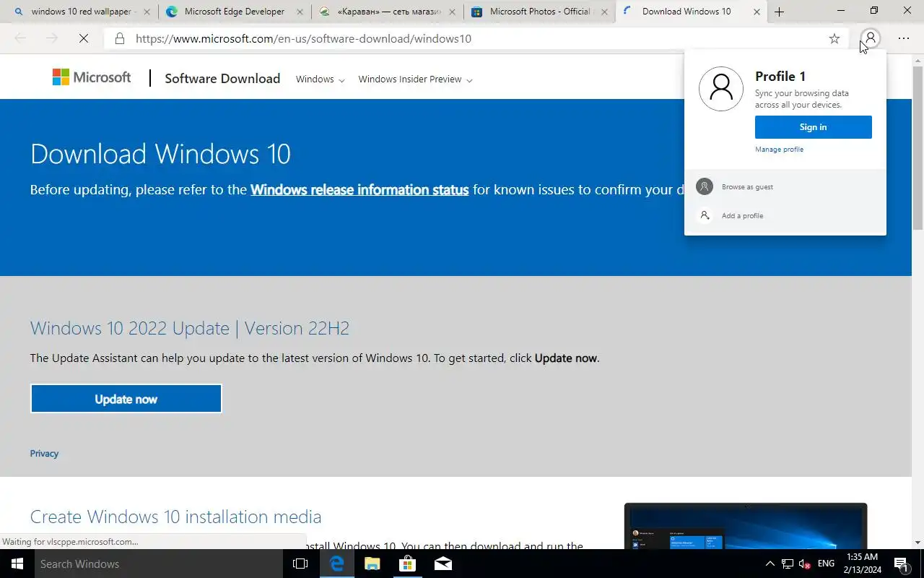
Task: Click Windows 10 2022 Update Version 22H2 heading
Action: click(189, 328)
